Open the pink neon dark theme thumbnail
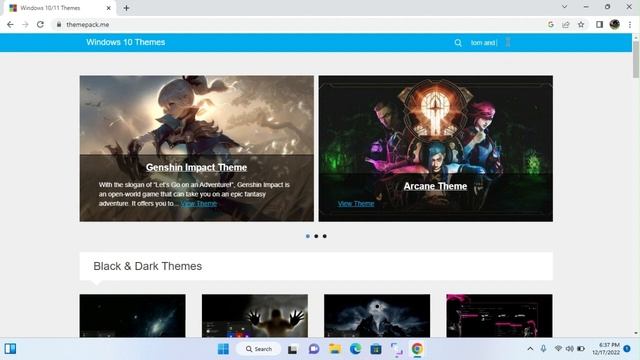The image size is (640, 360). point(499,316)
